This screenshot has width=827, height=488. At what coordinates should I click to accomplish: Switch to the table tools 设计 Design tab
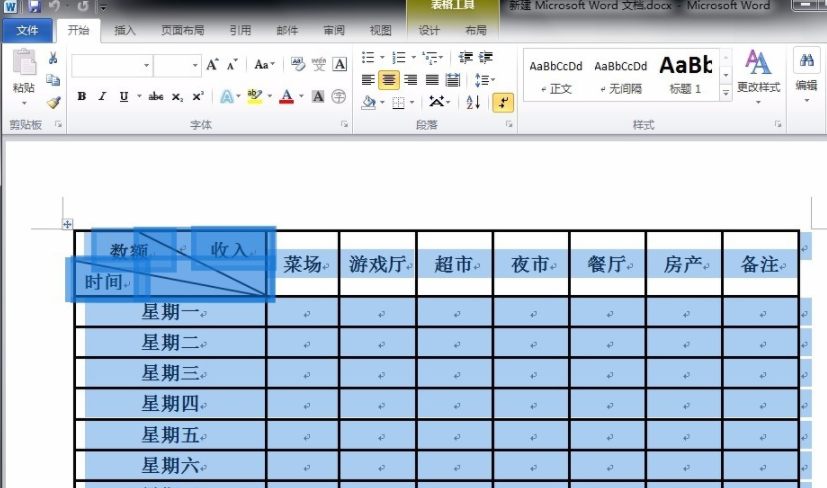tap(429, 30)
